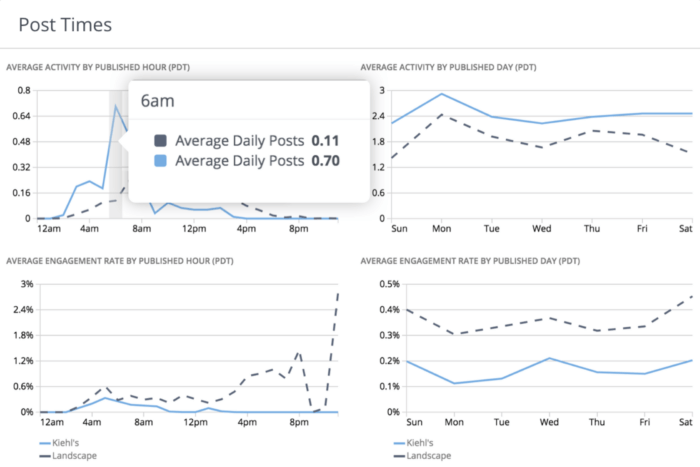Click 2.4 value on daily activity y-axis
Image resolution: width=700 pixels, height=467 pixels.
tap(379, 116)
